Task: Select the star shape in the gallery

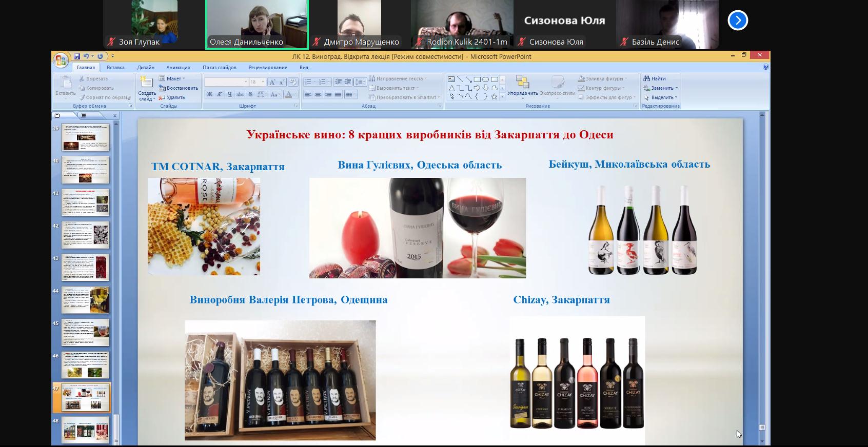Action: pos(494,96)
